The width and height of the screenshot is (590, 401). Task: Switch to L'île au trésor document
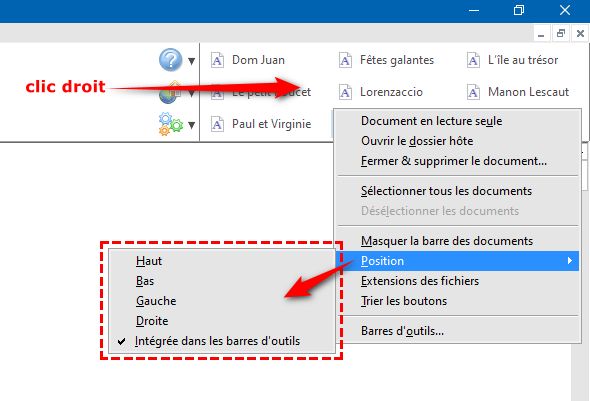coord(512,60)
